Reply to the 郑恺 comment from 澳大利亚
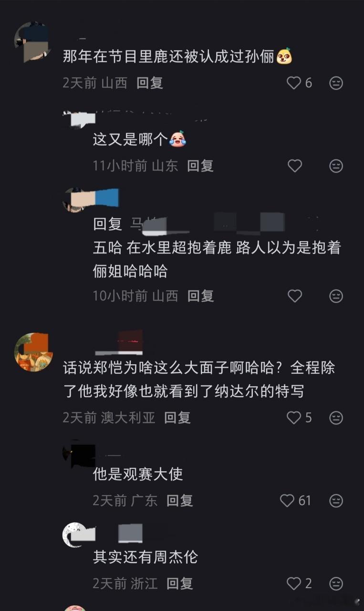The width and height of the screenshot is (364, 611). [177, 418]
